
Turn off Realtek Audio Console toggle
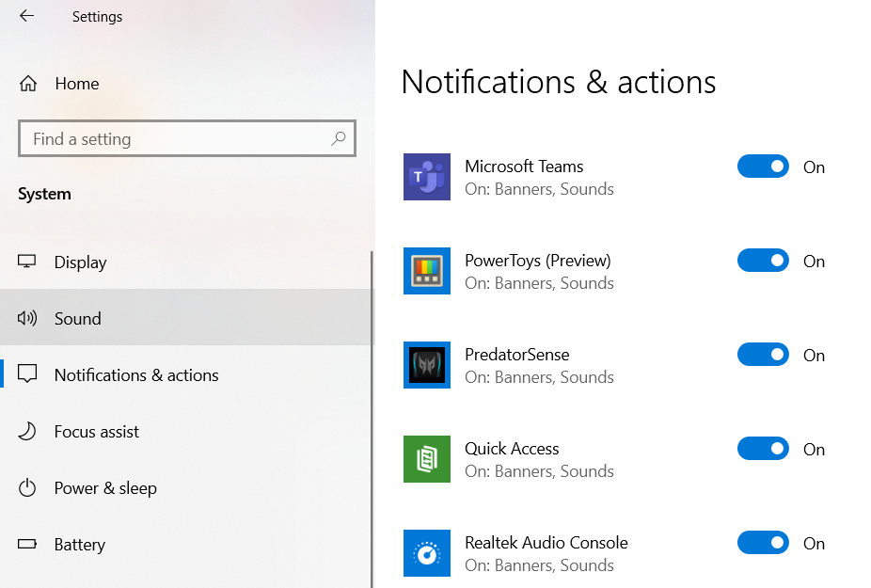click(763, 543)
